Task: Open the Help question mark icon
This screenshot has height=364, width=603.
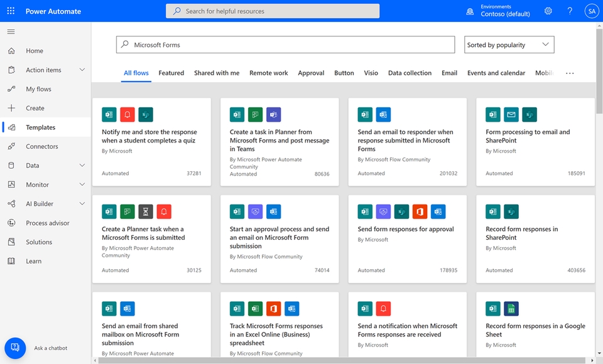Action: tap(570, 11)
